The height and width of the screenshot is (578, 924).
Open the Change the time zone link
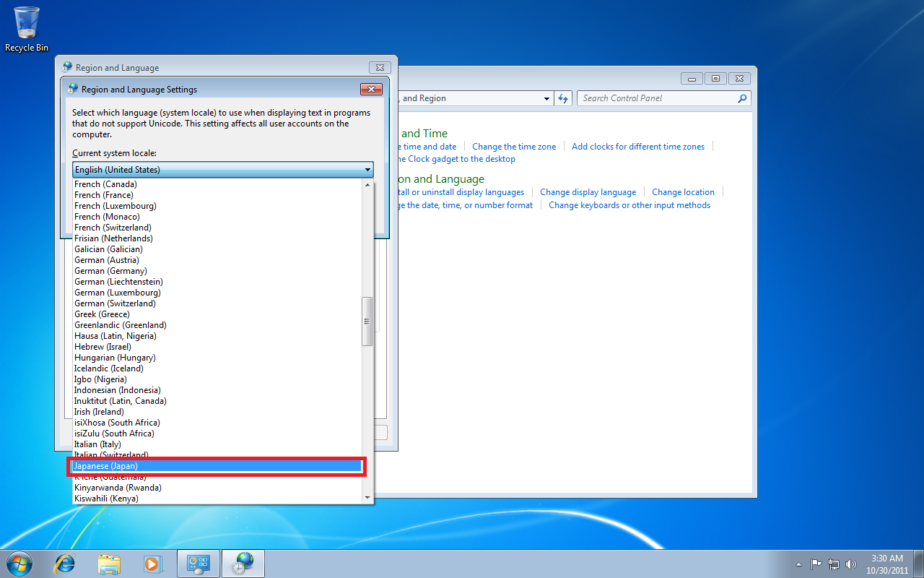click(x=514, y=147)
